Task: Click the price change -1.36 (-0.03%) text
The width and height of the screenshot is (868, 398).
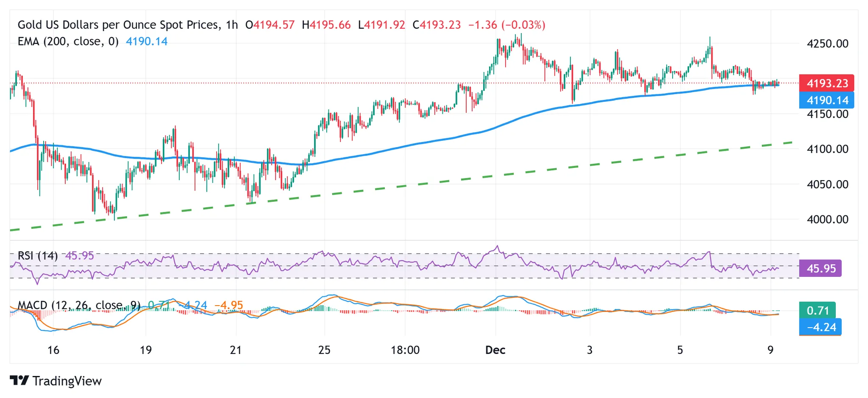Action: tap(506, 25)
